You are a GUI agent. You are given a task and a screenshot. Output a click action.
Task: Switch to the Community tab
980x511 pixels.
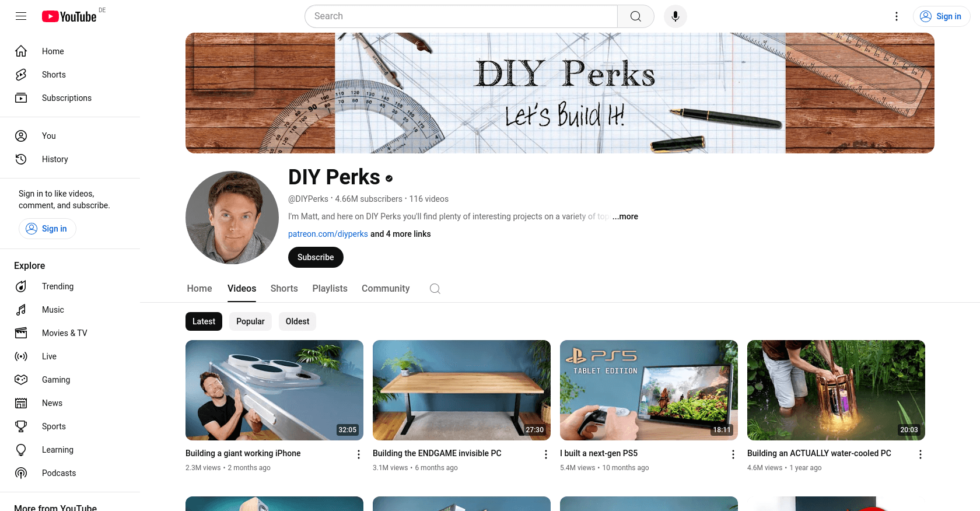386,289
